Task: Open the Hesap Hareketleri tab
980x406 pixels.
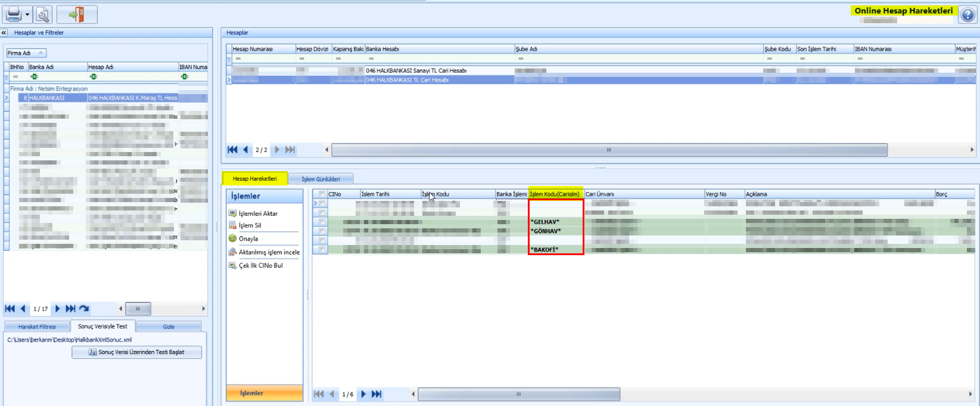Action: (254, 178)
